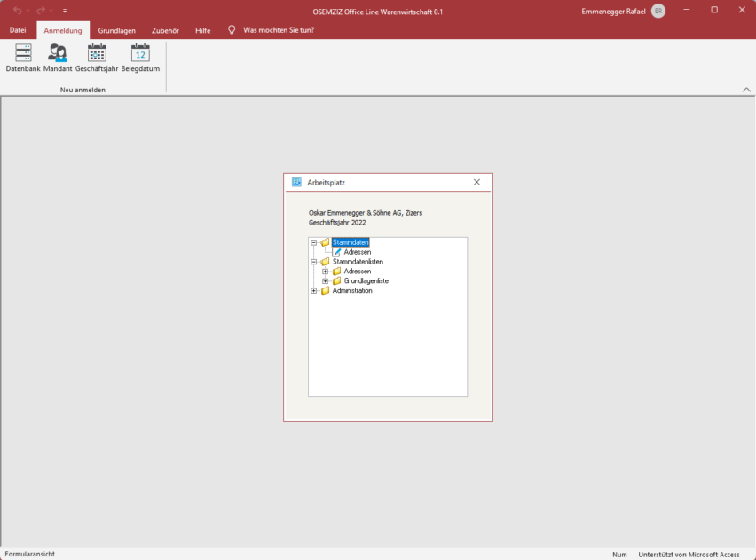Collapse the ribbon with the chevron
The image size is (756, 560).
[746, 90]
